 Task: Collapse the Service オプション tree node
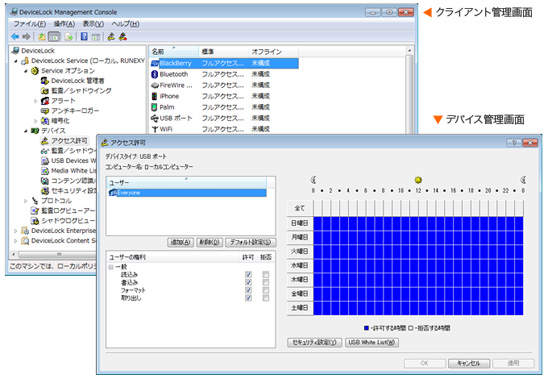[26, 71]
